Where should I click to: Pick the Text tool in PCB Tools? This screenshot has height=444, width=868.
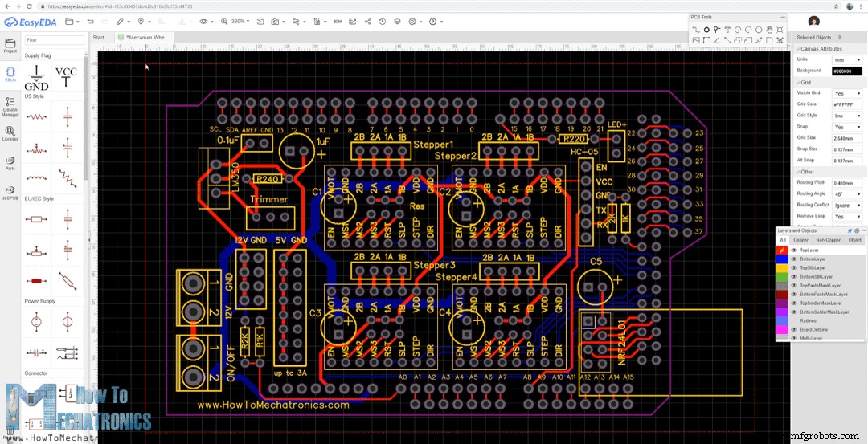pos(727,30)
